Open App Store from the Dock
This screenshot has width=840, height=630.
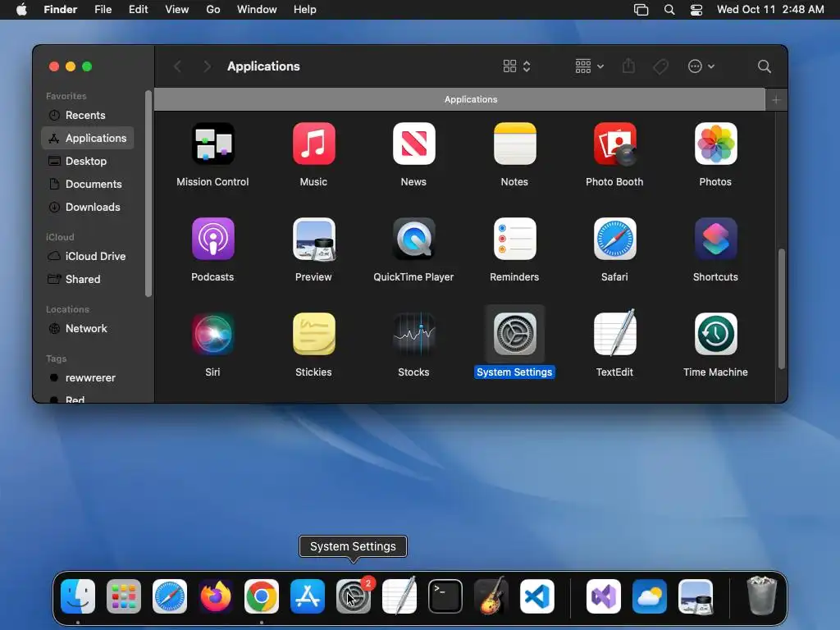tap(308, 596)
